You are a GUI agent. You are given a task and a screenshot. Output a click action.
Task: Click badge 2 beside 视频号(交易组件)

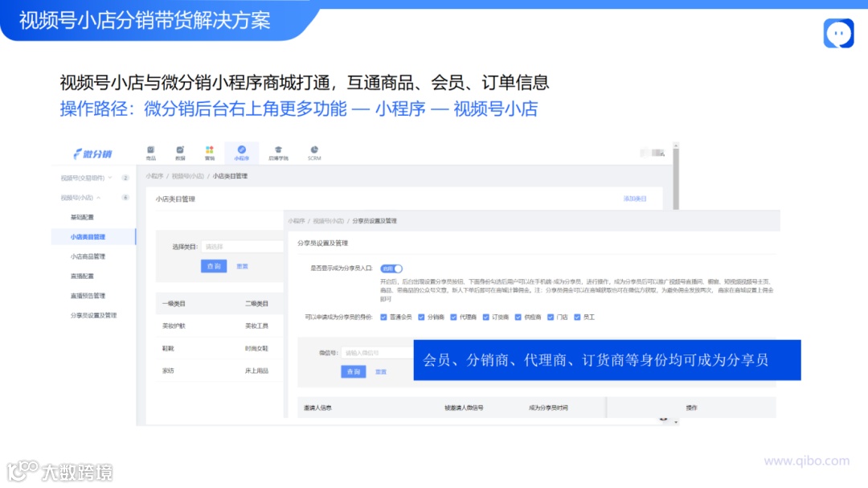point(125,178)
